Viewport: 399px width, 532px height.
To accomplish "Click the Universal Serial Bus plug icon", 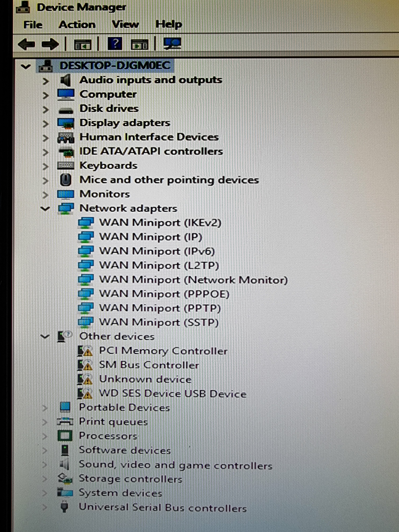I will pyautogui.click(x=65, y=506).
